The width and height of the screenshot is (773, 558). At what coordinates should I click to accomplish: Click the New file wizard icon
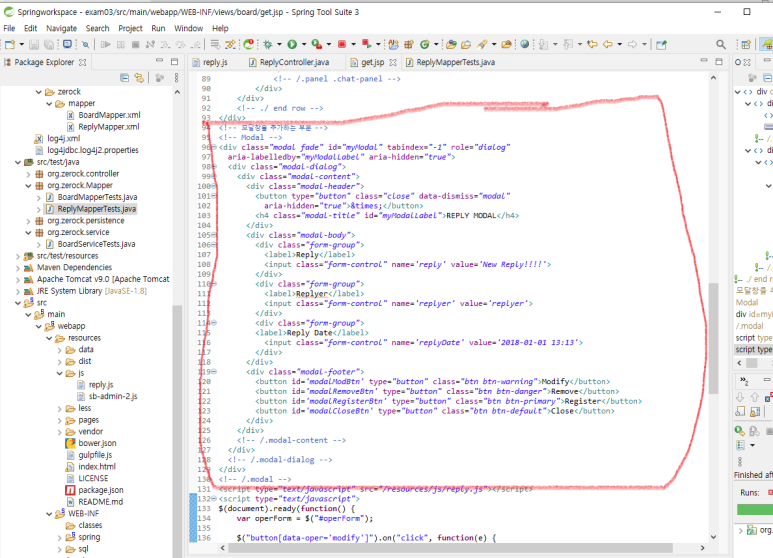pyautogui.click(x=10, y=44)
